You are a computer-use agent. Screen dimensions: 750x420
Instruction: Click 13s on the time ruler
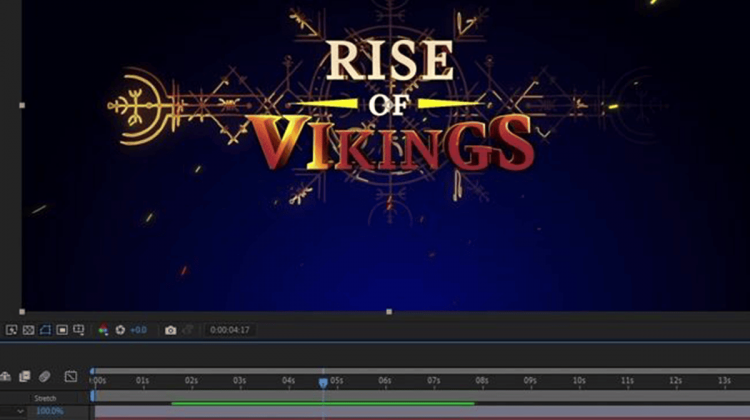click(x=725, y=381)
